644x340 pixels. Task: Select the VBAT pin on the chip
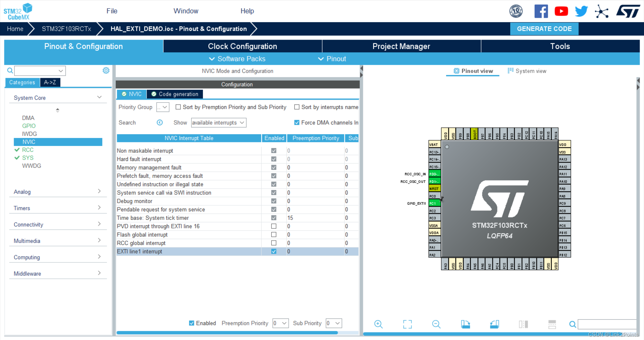coord(434,145)
